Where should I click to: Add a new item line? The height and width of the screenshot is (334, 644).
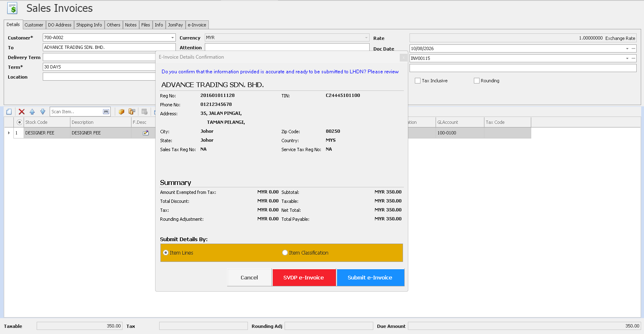9,112
